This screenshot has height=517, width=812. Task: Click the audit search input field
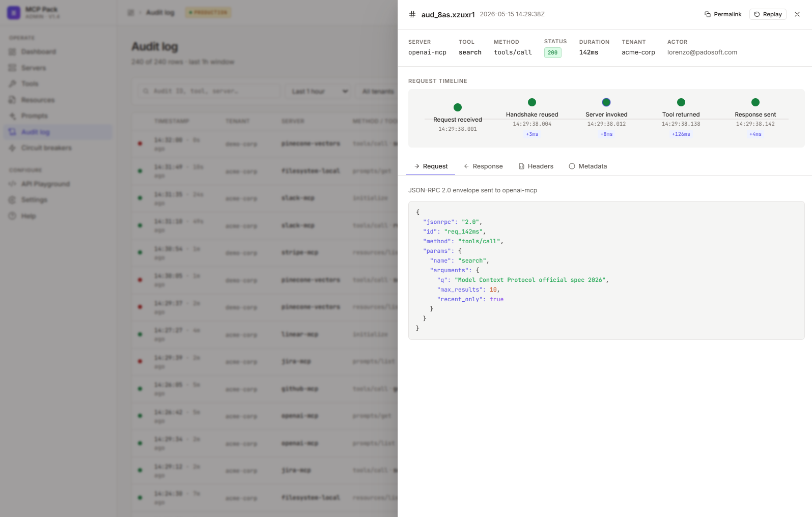click(x=209, y=91)
